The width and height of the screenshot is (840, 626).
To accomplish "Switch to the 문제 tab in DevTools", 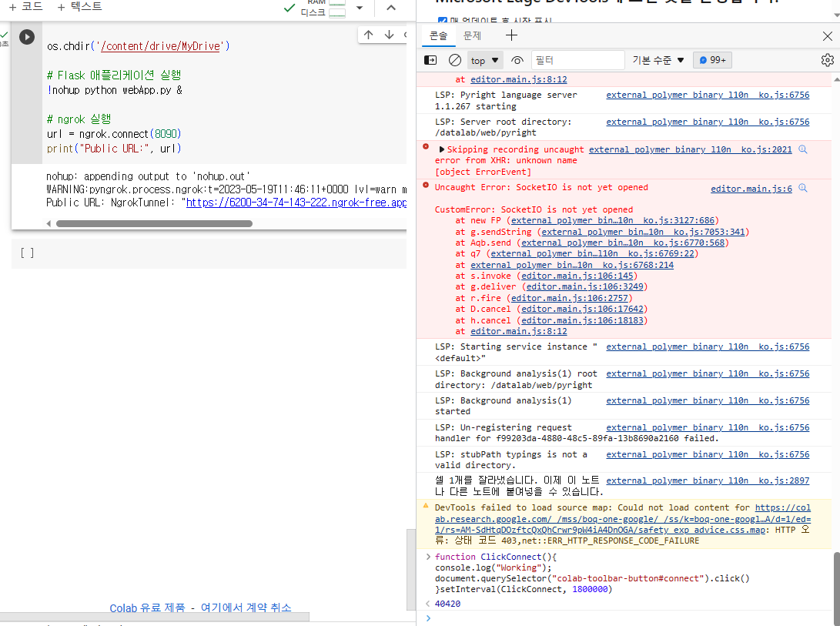I will coord(472,36).
